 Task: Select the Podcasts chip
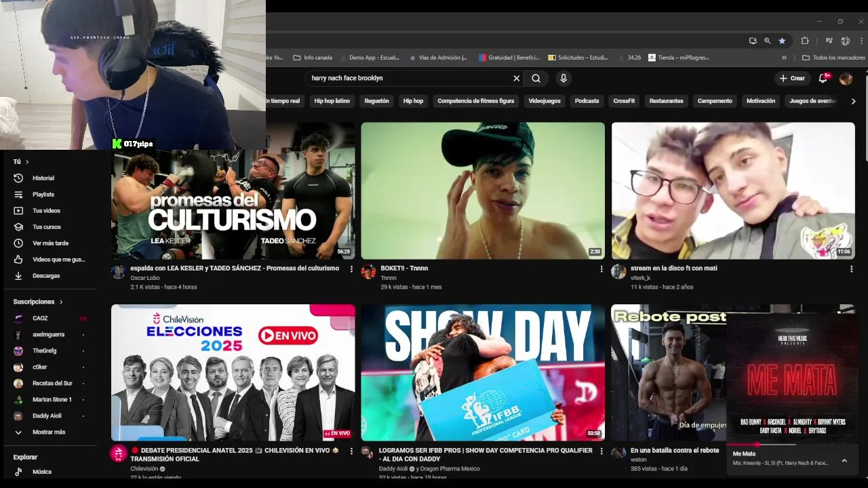tap(587, 101)
